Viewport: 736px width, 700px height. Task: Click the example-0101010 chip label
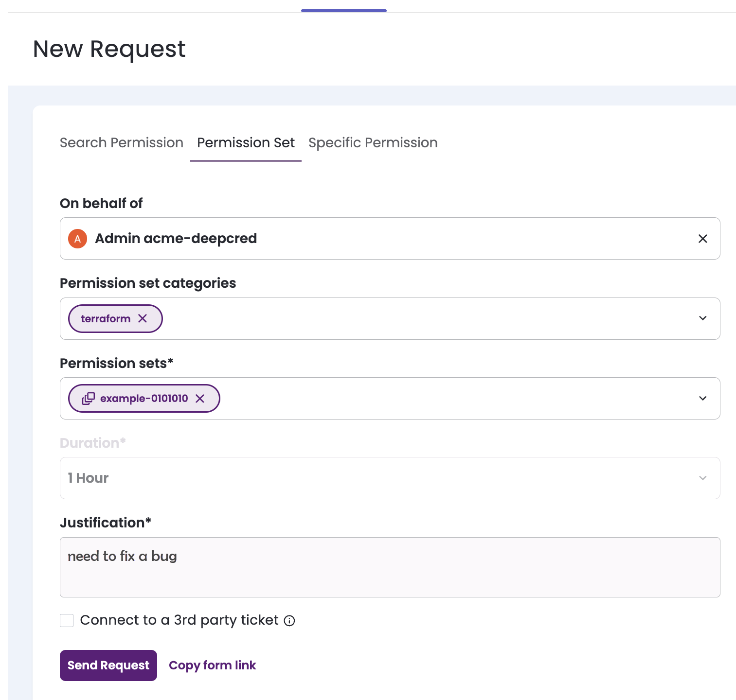(144, 399)
